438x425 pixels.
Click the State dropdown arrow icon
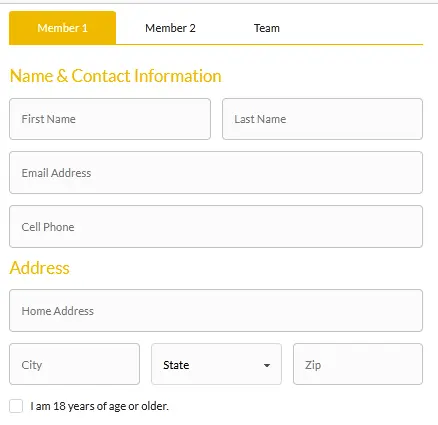(x=267, y=365)
